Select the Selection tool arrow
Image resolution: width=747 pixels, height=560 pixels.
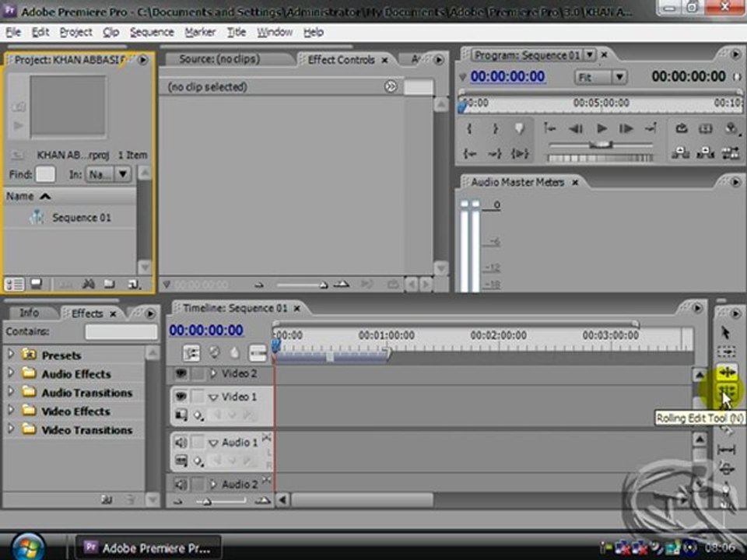[725, 332]
